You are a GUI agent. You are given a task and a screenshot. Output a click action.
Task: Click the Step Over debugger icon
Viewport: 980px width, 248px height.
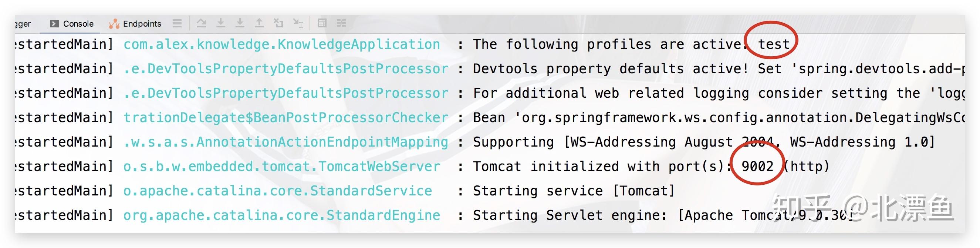coord(201,24)
